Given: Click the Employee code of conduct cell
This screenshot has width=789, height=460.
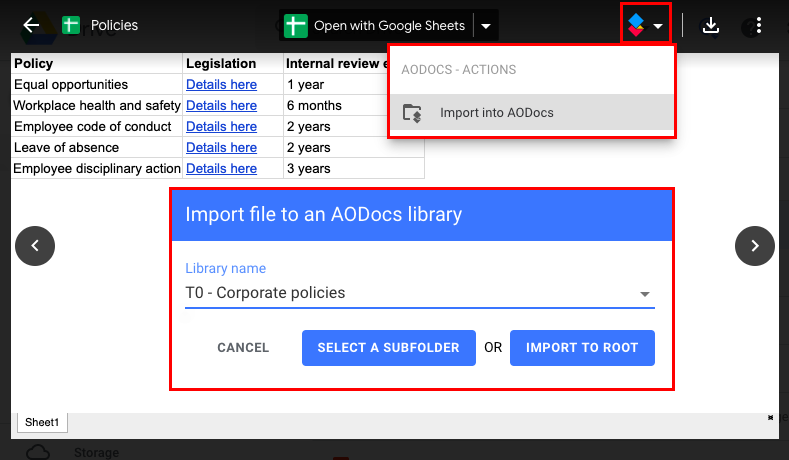Looking at the screenshot, I should [x=97, y=127].
